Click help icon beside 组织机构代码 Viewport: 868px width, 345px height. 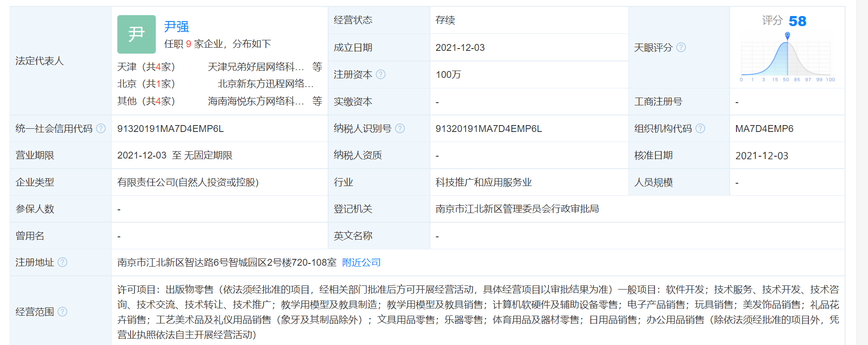700,128
